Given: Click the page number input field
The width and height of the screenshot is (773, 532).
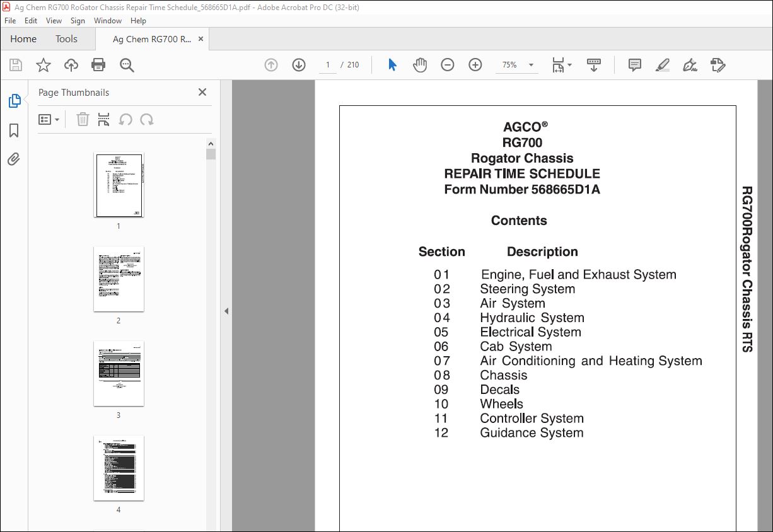Looking at the screenshot, I should (327, 65).
